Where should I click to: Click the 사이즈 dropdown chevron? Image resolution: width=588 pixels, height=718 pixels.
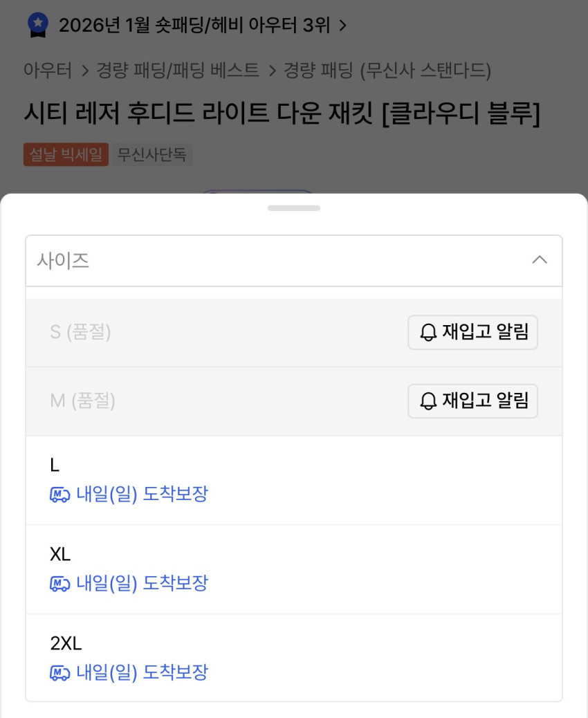click(540, 260)
